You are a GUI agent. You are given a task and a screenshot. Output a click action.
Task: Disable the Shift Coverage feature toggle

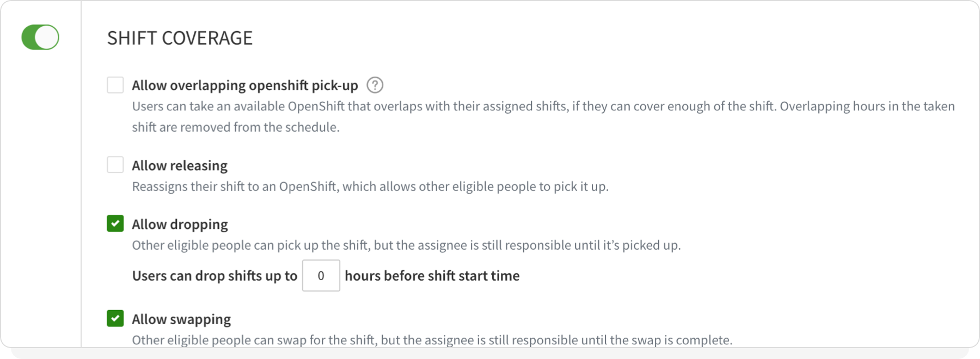click(x=40, y=37)
